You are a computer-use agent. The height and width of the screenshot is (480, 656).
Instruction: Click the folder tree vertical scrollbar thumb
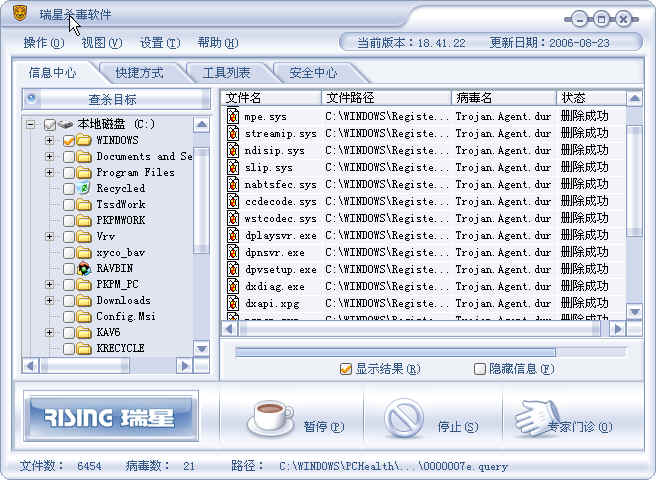point(202,200)
